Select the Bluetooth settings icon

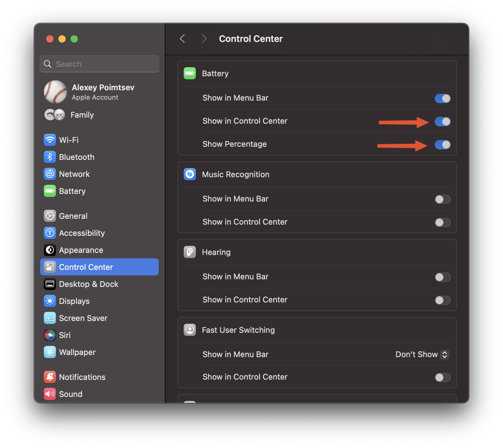tap(50, 157)
